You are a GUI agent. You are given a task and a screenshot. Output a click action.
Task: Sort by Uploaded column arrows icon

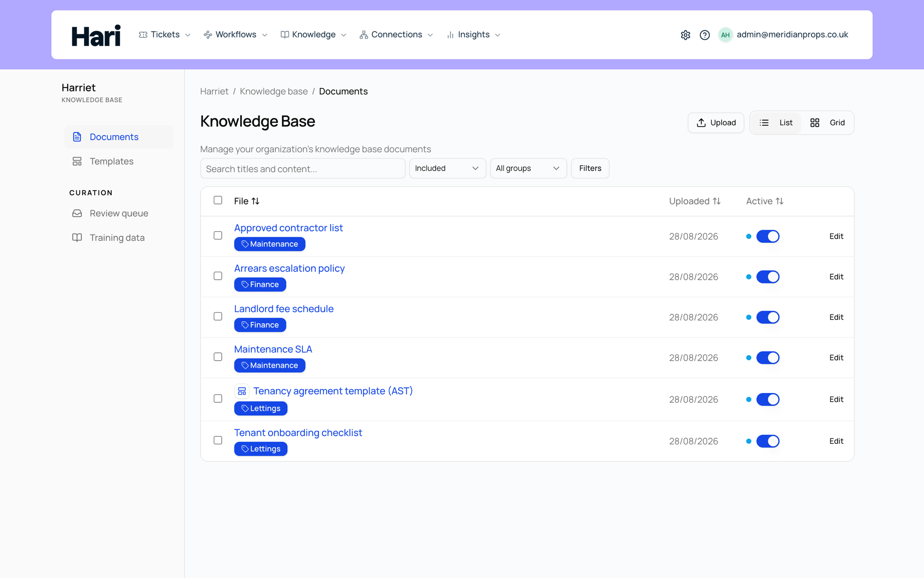pos(717,201)
